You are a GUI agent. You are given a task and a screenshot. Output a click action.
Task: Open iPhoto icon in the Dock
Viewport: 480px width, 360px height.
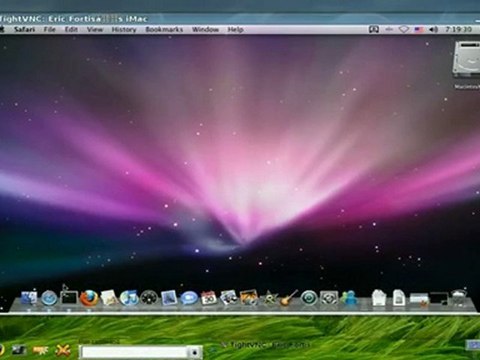point(249,298)
